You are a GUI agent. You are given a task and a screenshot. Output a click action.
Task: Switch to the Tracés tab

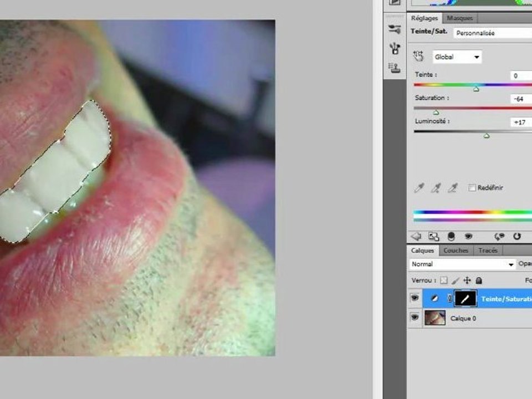coord(488,250)
